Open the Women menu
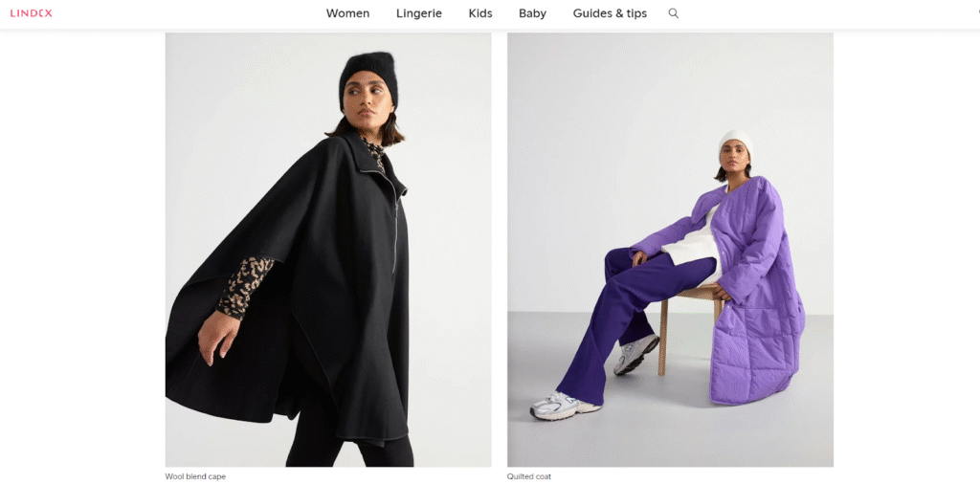This screenshot has height=484, width=980. click(347, 13)
